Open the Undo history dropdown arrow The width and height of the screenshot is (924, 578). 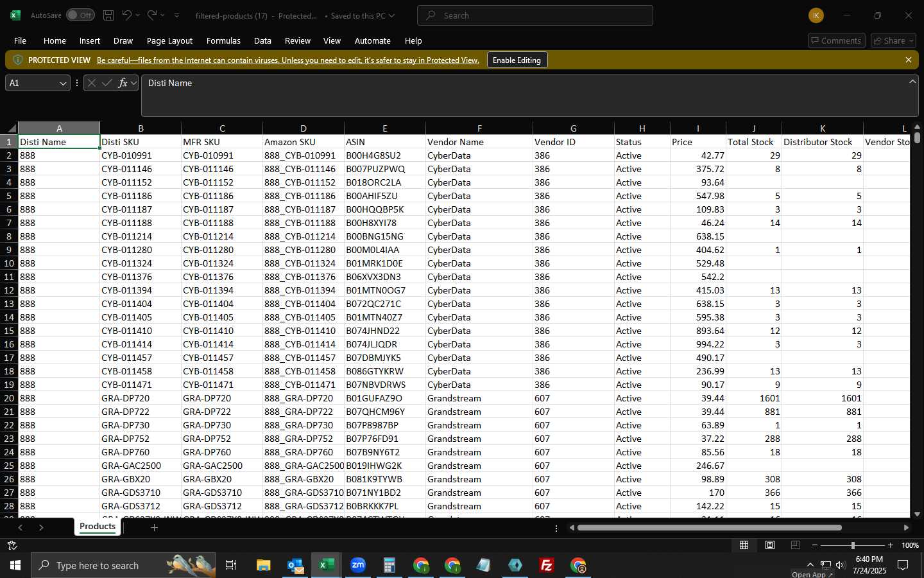pos(138,15)
